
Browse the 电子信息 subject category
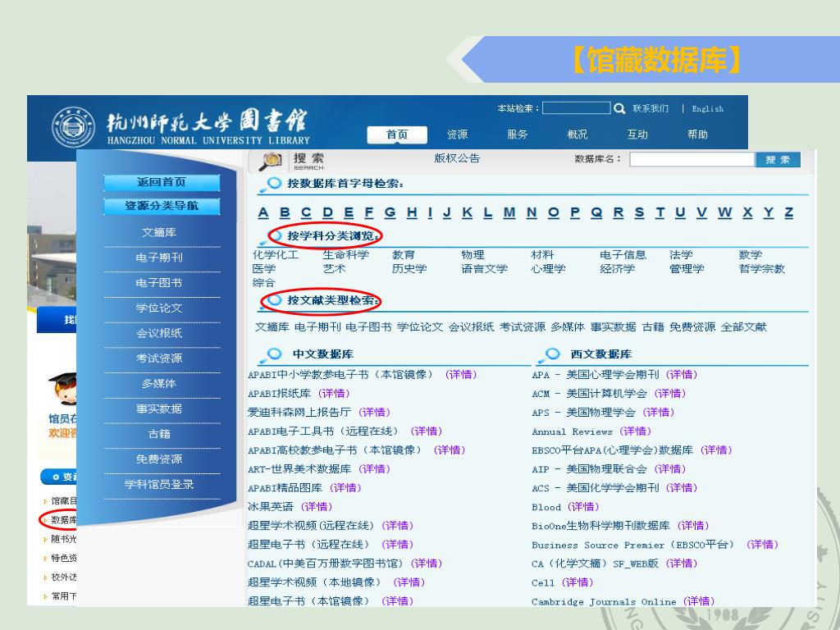click(x=623, y=255)
